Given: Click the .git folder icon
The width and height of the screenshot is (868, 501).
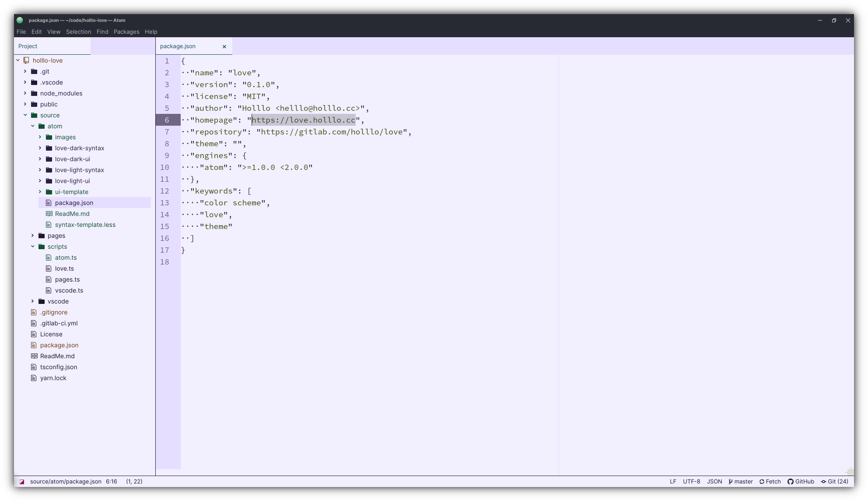Looking at the screenshot, I should point(34,71).
